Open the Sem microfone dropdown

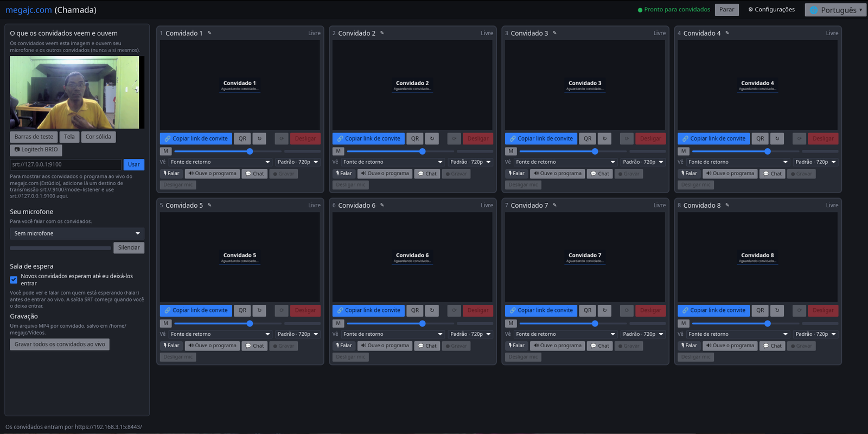(77, 233)
